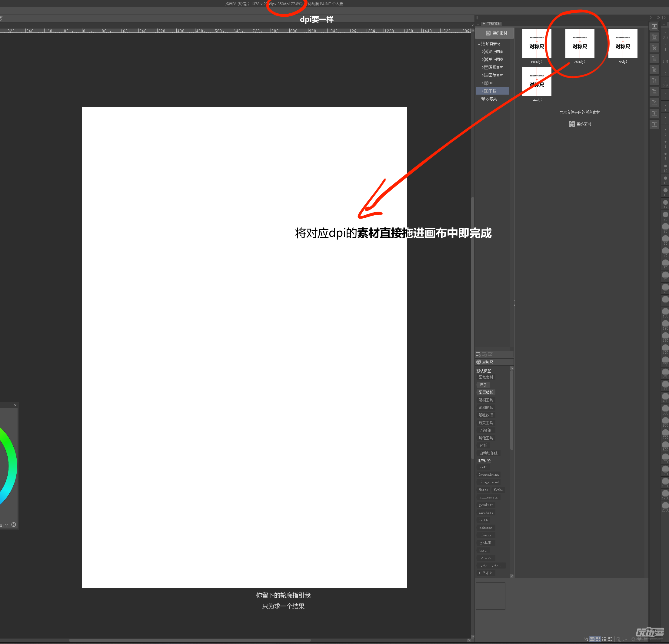Select the Rollermets user tag

click(488, 497)
